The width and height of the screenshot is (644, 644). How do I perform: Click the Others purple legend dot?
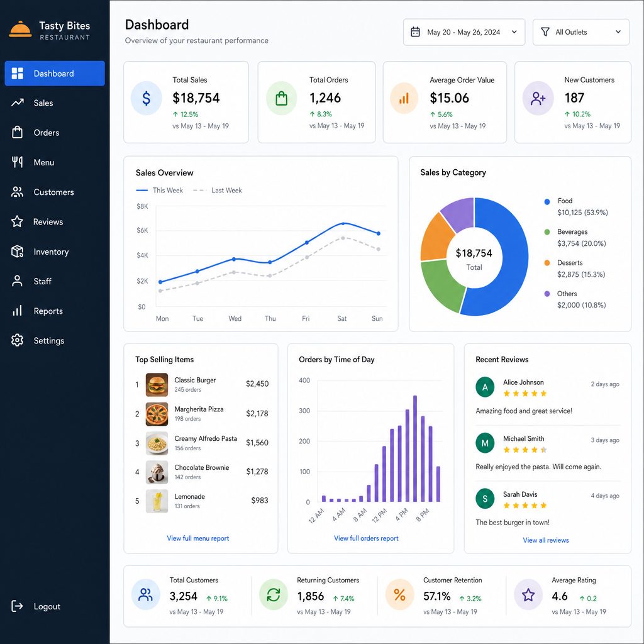[x=547, y=294]
